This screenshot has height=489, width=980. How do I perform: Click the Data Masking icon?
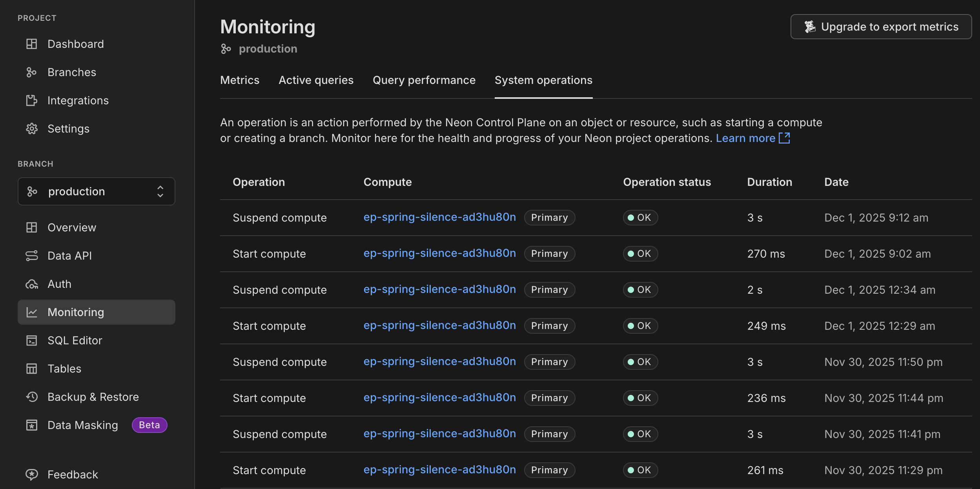31,425
